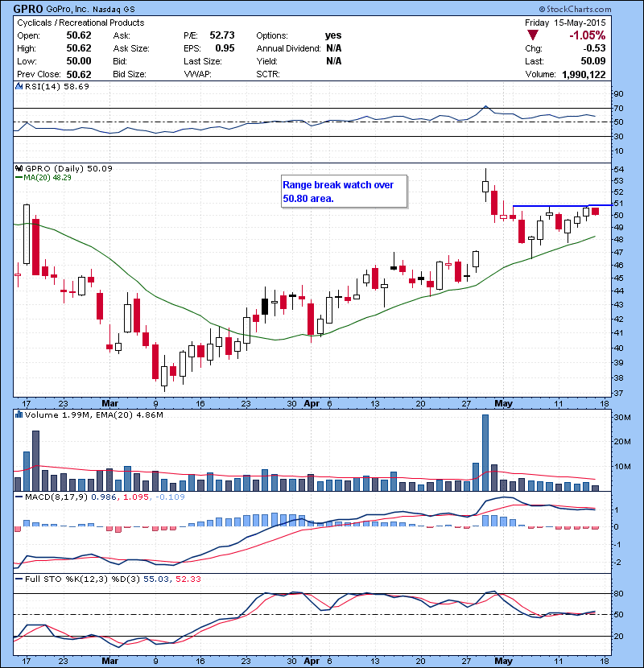
Task: Click the -1.05% percent change value
Action: [x=588, y=36]
